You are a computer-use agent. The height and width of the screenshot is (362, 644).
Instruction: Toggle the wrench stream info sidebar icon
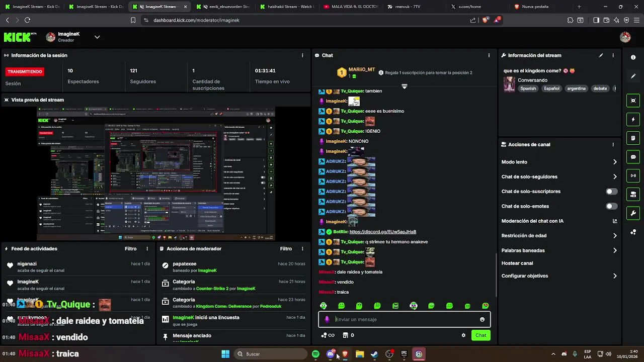633,213
